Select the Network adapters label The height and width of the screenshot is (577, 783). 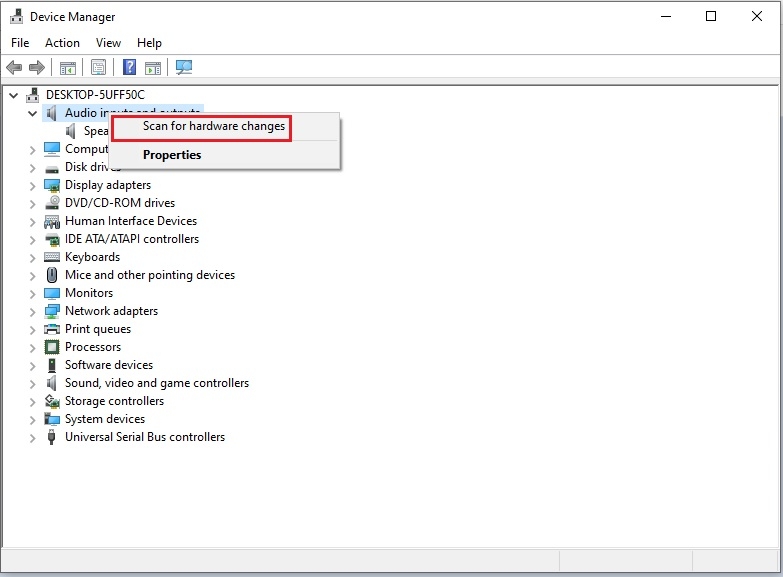(x=111, y=311)
